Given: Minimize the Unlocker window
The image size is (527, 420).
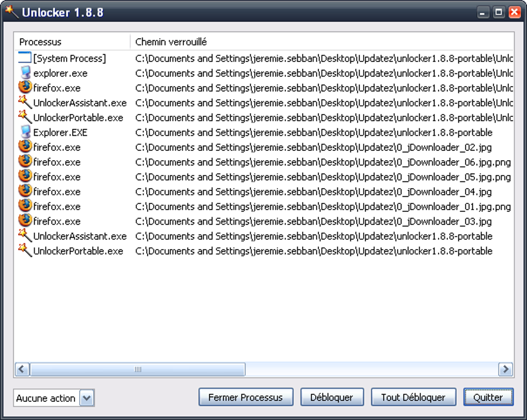Looking at the screenshot, I should [x=483, y=13].
